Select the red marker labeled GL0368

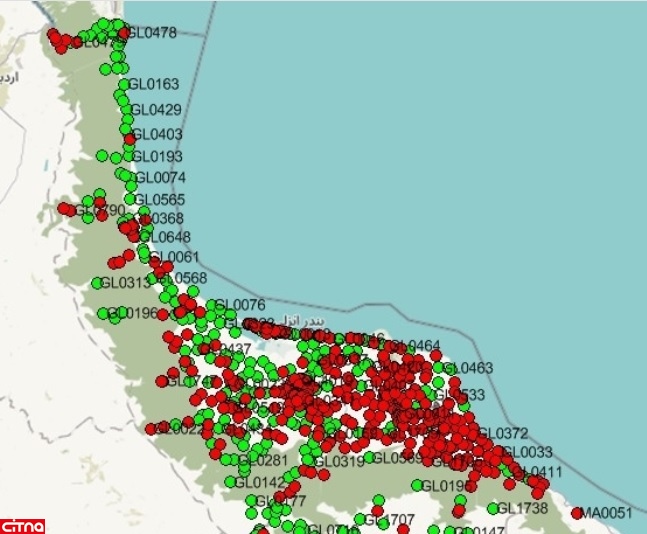(145, 219)
